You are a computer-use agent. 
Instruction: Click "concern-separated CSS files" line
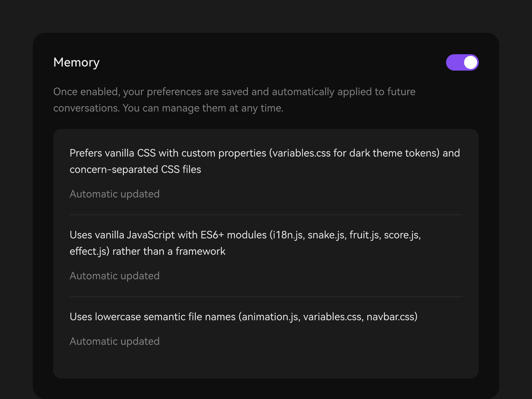point(135,169)
